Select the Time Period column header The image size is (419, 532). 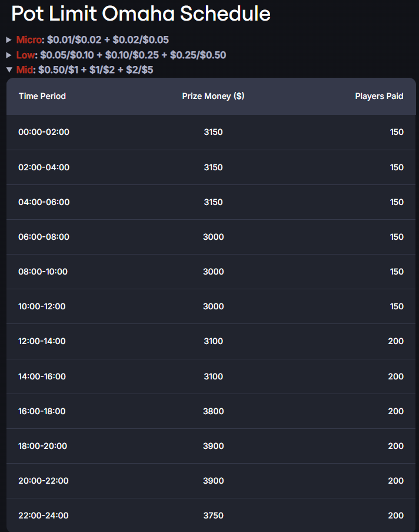(x=42, y=97)
